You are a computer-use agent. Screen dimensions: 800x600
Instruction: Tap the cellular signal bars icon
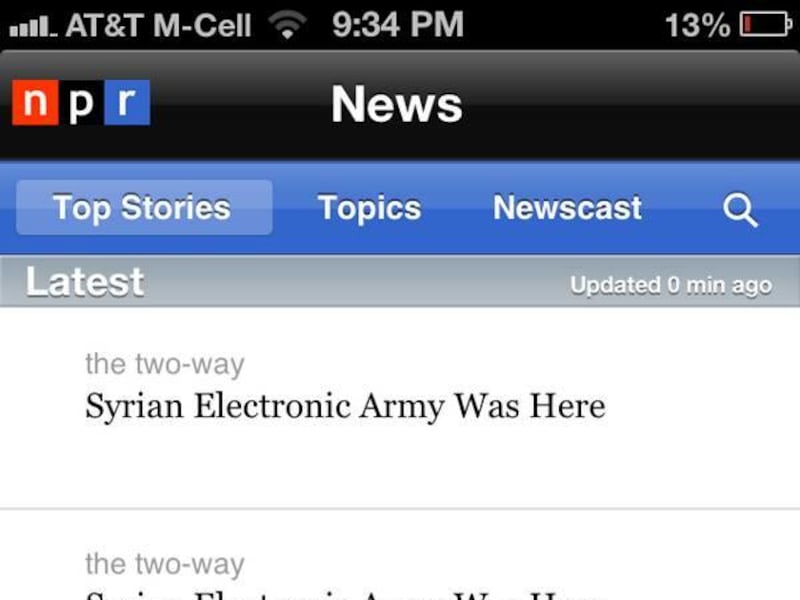coord(33,27)
